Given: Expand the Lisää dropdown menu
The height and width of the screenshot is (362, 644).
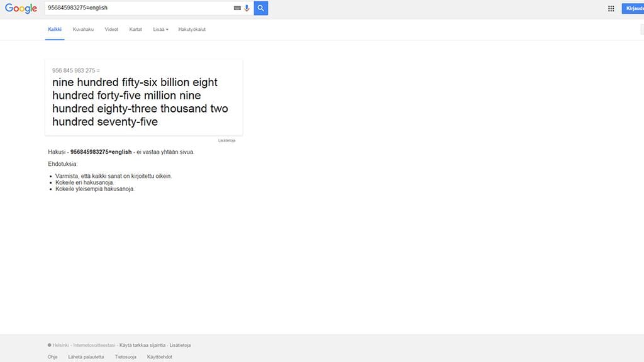Looking at the screenshot, I should click(160, 30).
